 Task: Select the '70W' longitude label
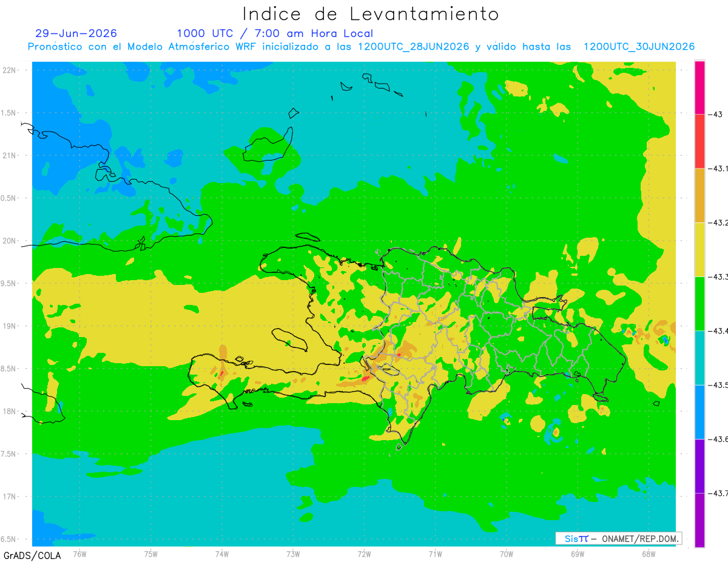(x=507, y=554)
